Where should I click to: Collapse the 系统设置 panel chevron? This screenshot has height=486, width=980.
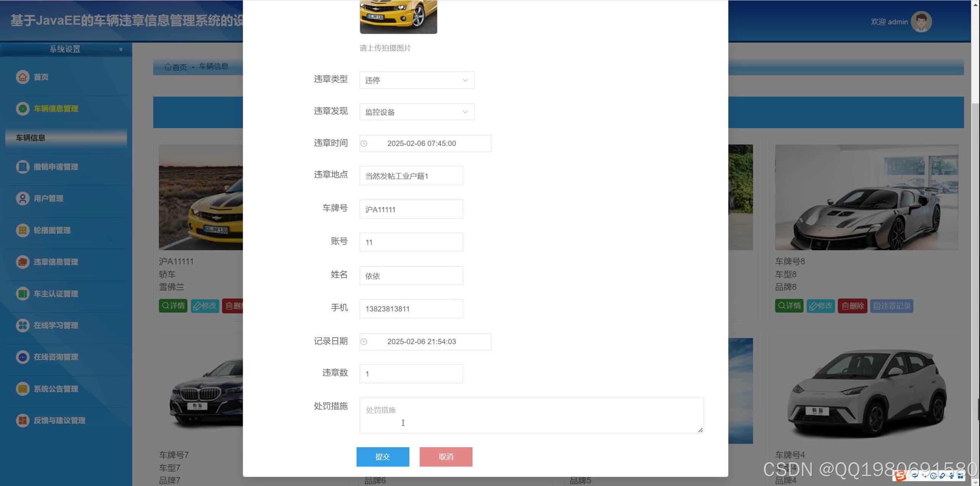point(121,49)
